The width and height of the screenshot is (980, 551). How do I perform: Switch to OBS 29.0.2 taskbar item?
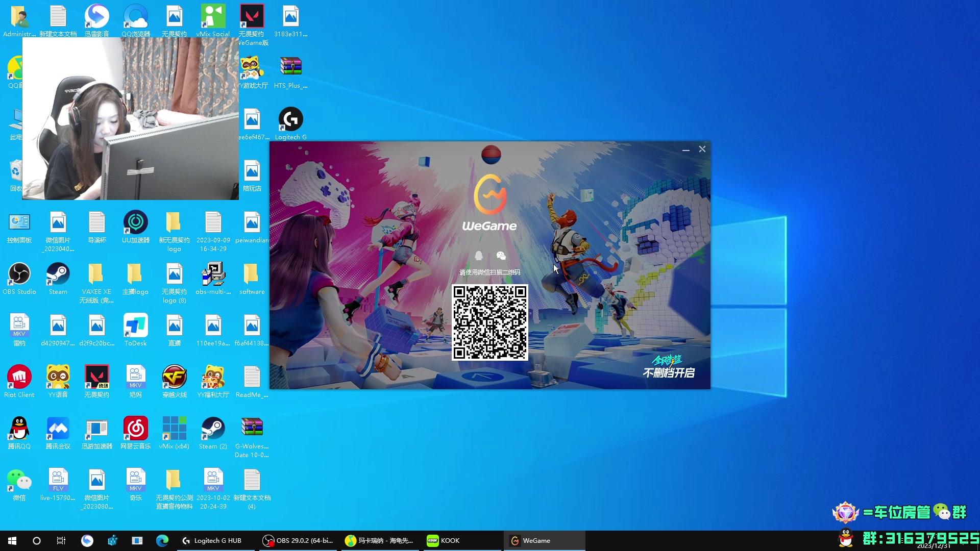click(298, 541)
